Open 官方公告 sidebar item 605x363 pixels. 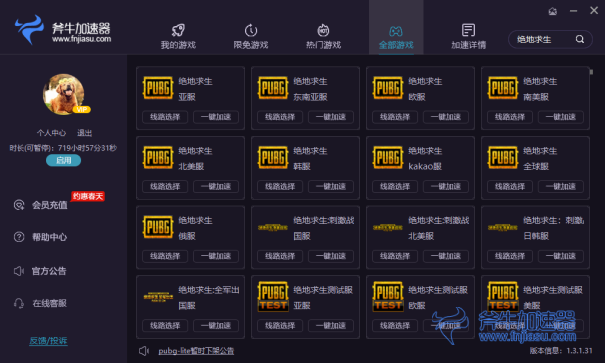click(x=49, y=271)
